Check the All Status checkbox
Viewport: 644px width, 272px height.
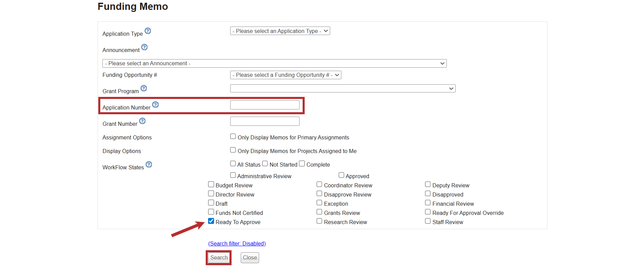[x=233, y=164]
